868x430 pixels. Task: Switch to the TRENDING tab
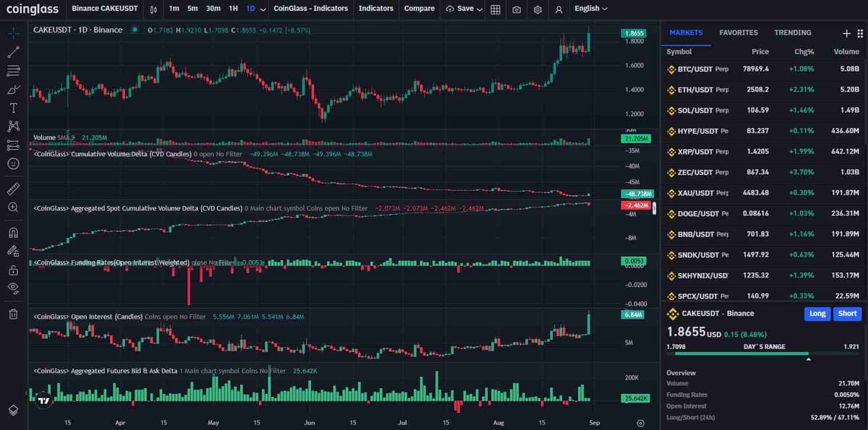[793, 33]
